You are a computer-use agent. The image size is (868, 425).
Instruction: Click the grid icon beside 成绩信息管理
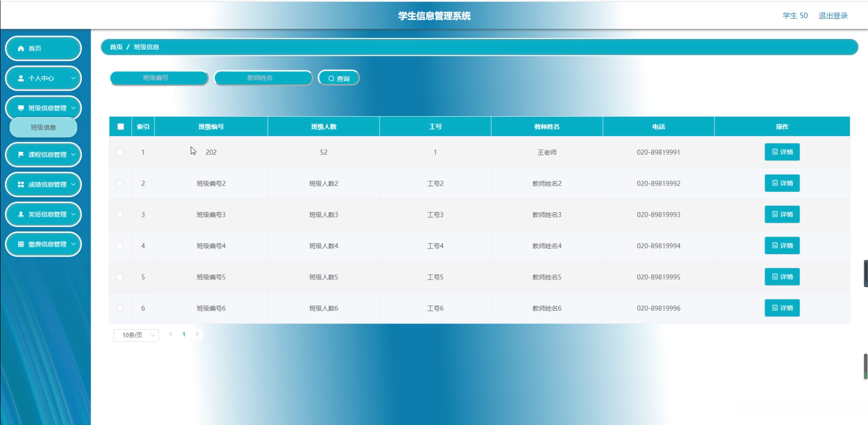(21, 184)
